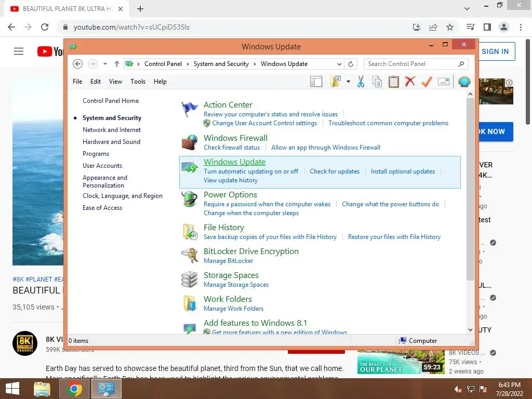Click Control Panel Home link
Viewport: 532px width, 399px height.
111,101
